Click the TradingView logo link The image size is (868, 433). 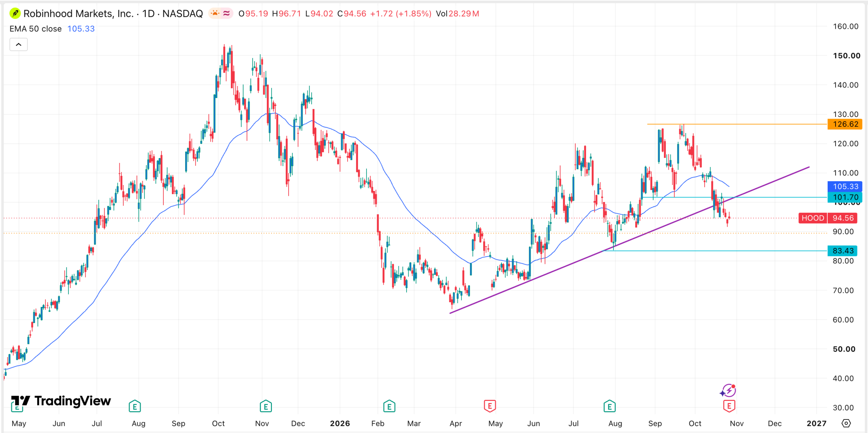pyautogui.click(x=61, y=401)
